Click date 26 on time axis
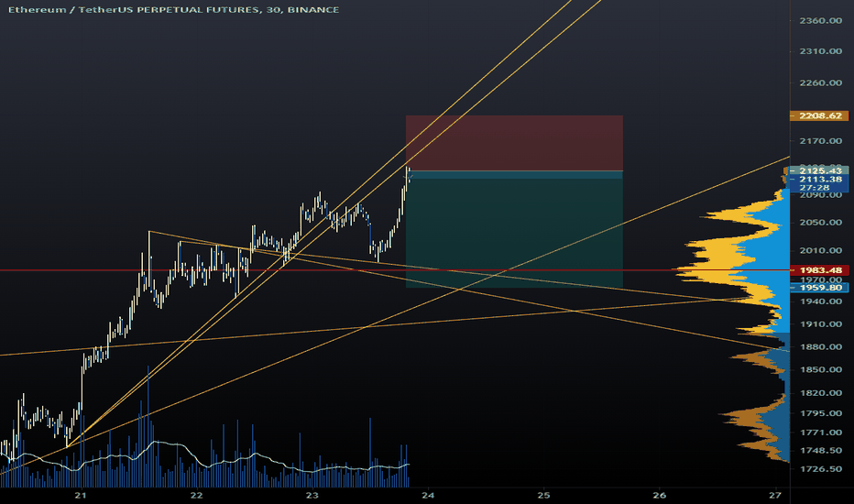 pos(660,495)
